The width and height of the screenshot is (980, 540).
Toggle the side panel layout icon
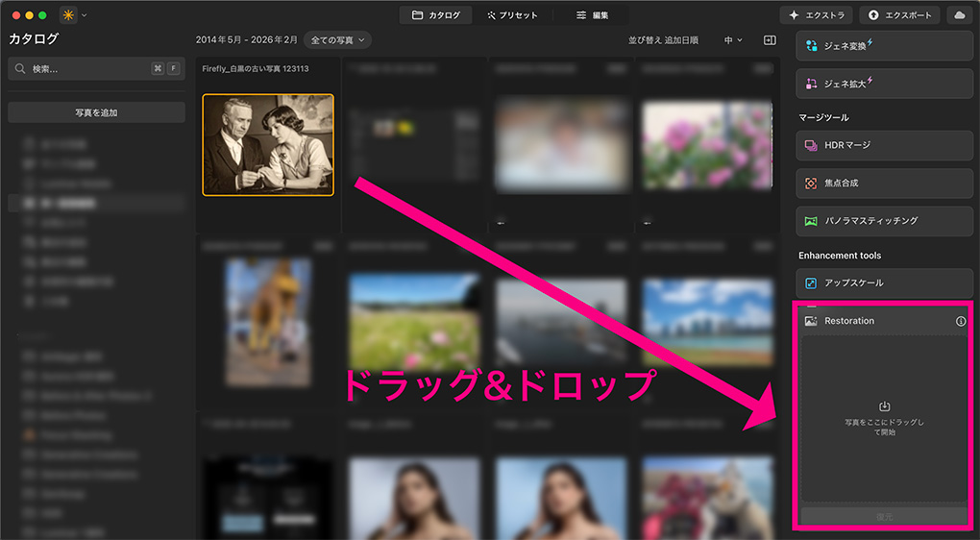[770, 40]
